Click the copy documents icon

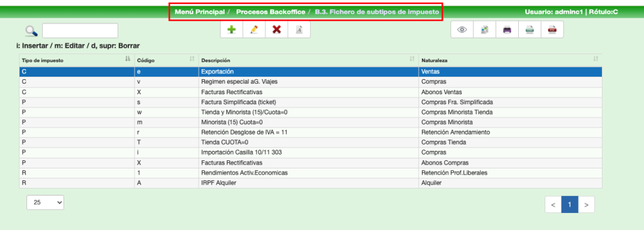[485, 30]
